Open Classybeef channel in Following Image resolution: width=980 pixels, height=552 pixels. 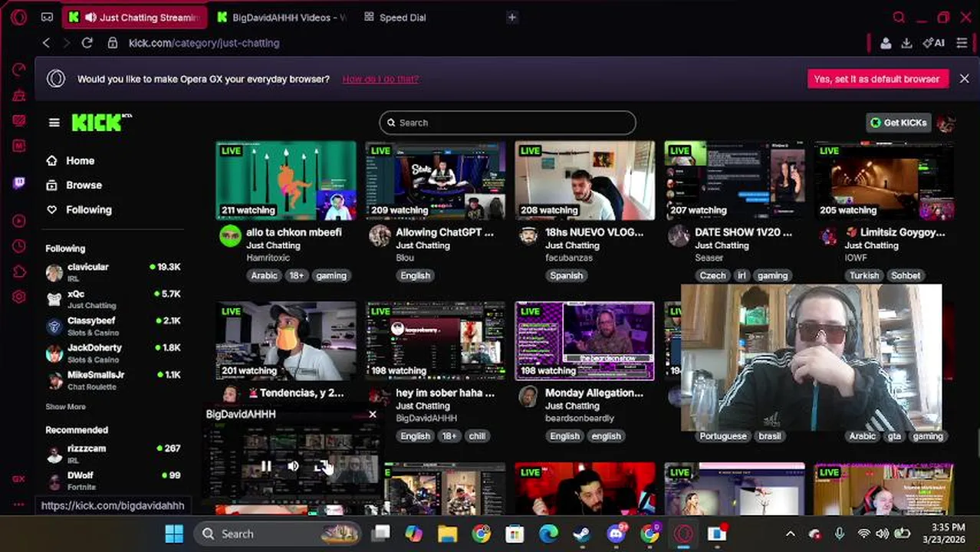coord(113,326)
